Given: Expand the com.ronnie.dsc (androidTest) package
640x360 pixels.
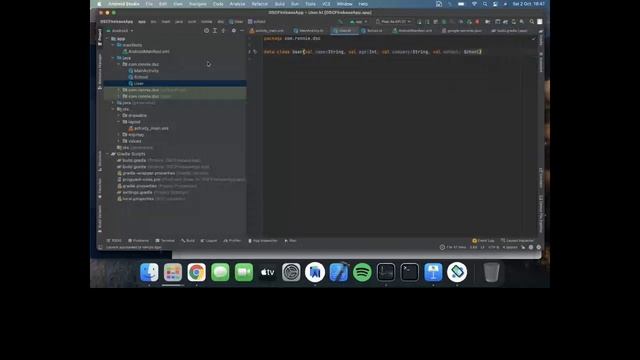Looking at the screenshot, I should [x=119, y=90].
